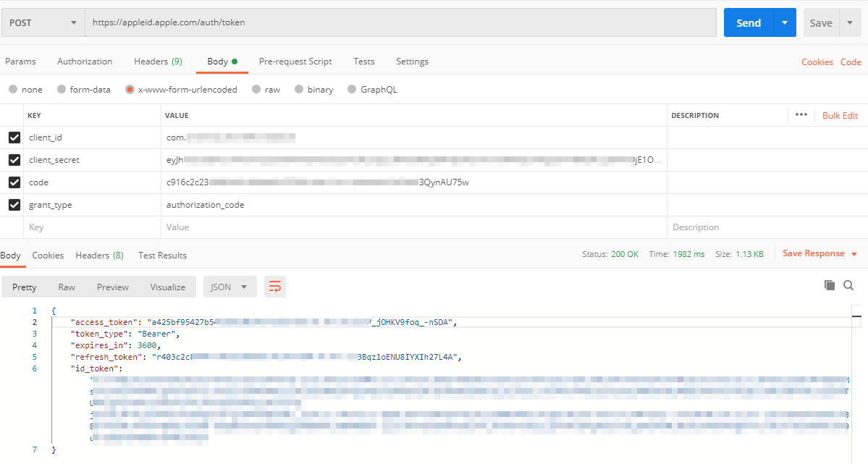Uncheck the client_secret parameter checkbox
Image resolution: width=868 pixels, height=464 pixels.
[14, 160]
